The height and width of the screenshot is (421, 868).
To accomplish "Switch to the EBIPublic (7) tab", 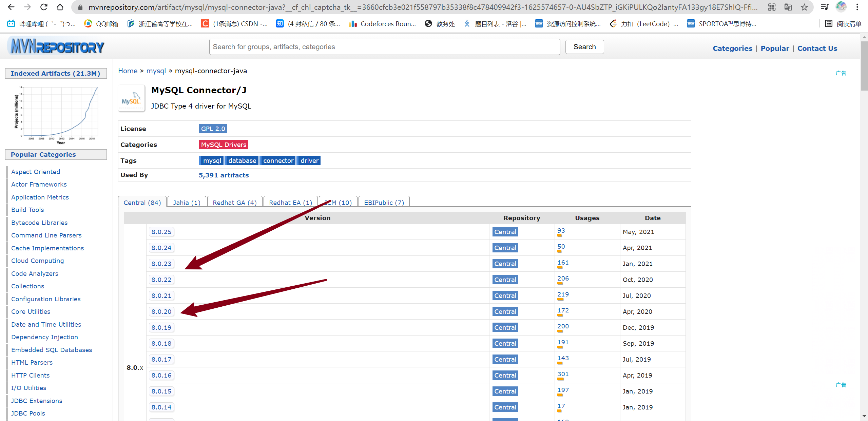I will pos(384,202).
